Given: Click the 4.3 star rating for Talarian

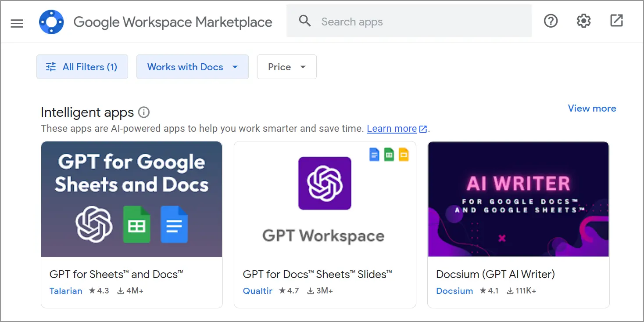Looking at the screenshot, I should (99, 291).
